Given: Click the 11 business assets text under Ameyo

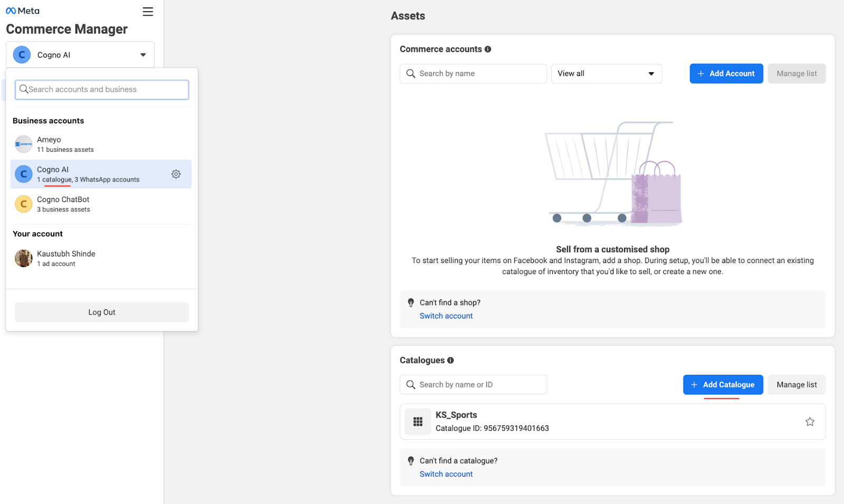Looking at the screenshot, I should [x=65, y=150].
